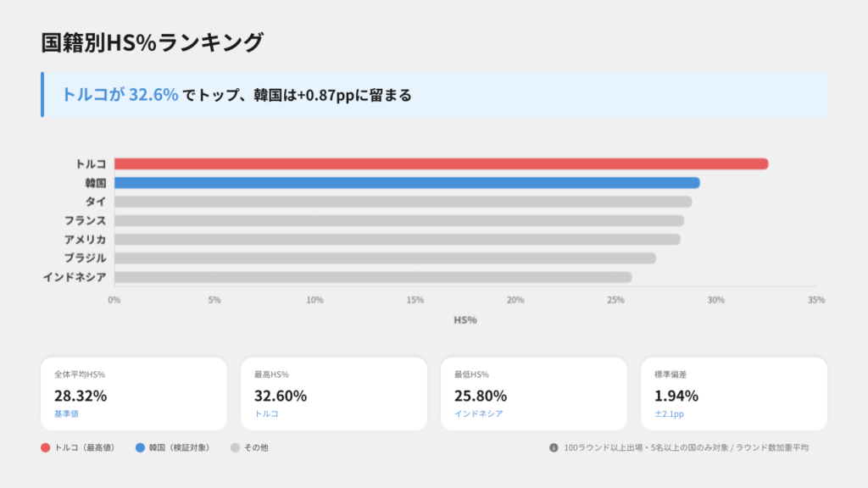Click the info icon beside the footnote
Viewport: 868px width, 488px height.
554,447
